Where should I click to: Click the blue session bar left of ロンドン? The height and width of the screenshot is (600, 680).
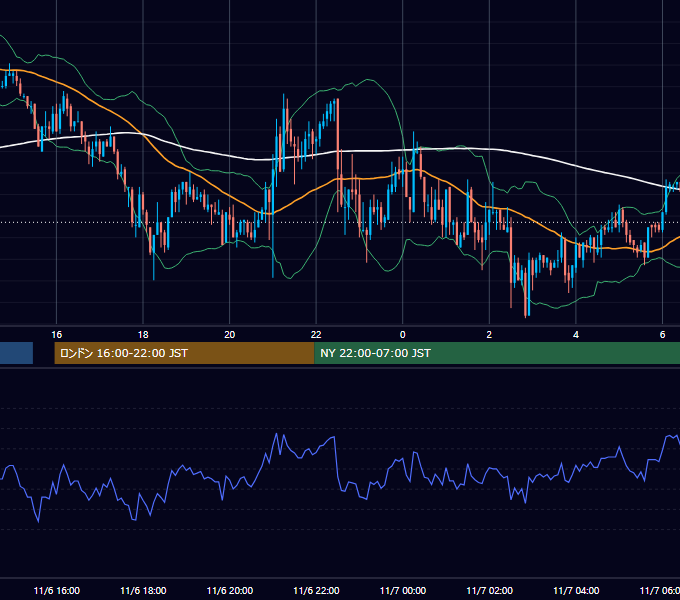pyautogui.click(x=16, y=353)
